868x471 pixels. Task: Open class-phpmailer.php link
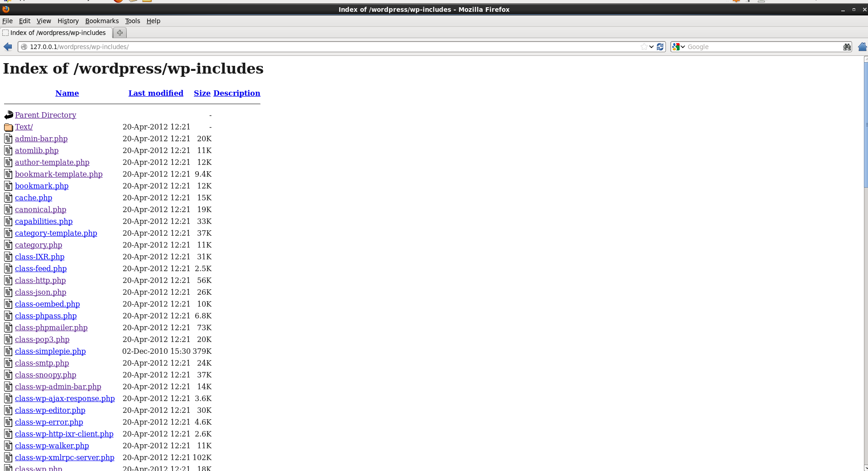tap(51, 327)
